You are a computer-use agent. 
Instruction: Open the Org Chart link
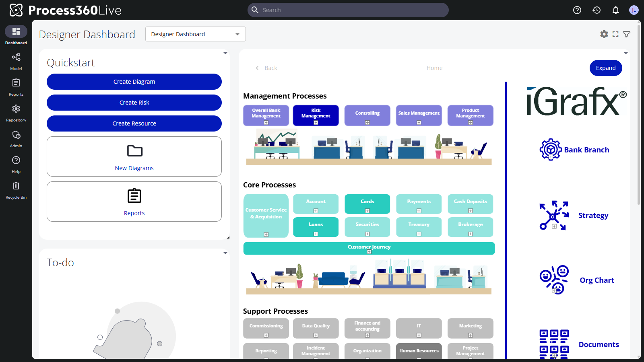click(x=597, y=280)
